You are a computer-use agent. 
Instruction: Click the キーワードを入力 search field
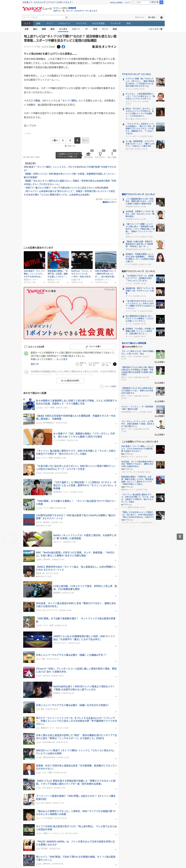44,17
